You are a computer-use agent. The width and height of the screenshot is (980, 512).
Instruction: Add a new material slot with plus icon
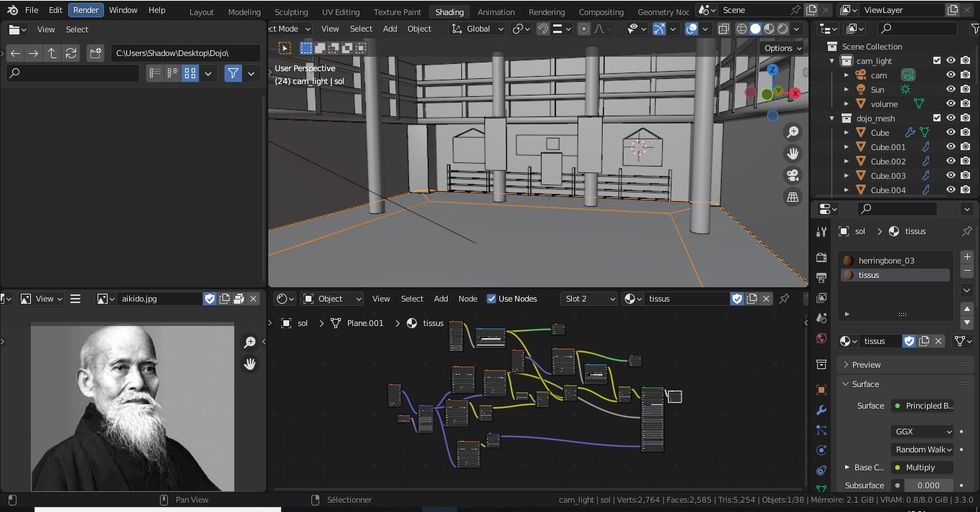click(966, 256)
